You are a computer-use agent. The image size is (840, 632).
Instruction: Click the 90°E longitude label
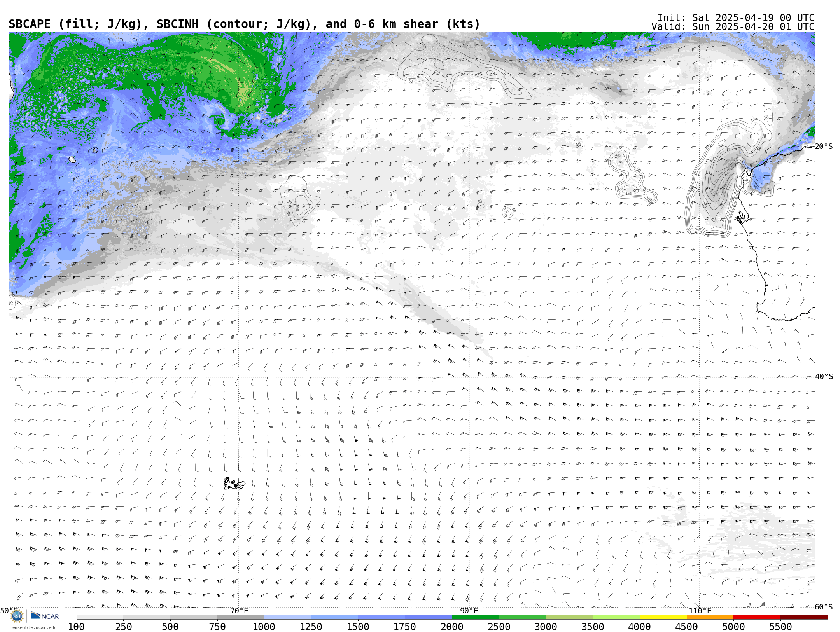tap(469, 611)
